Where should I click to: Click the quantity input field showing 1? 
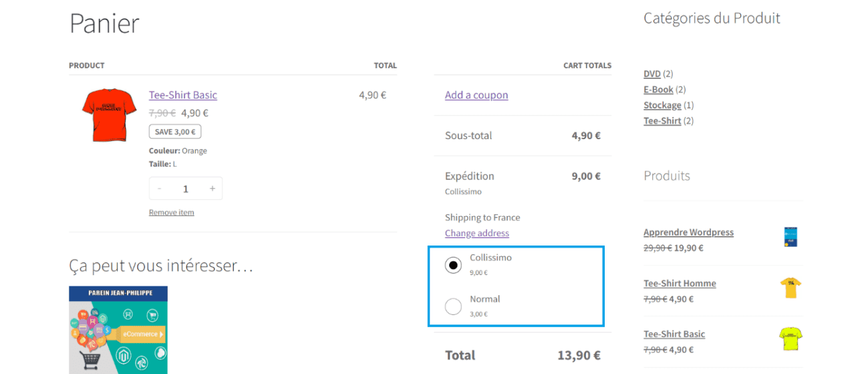click(186, 189)
